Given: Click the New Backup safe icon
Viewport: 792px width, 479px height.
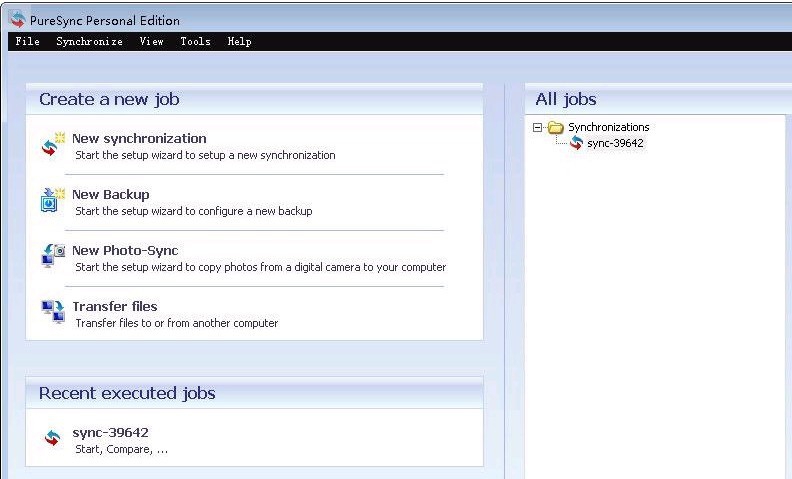Looking at the screenshot, I should [x=53, y=200].
